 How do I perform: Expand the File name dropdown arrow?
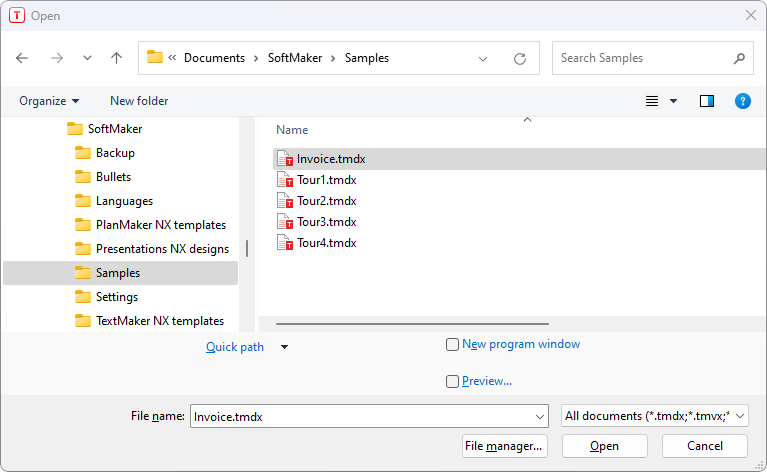click(540, 417)
